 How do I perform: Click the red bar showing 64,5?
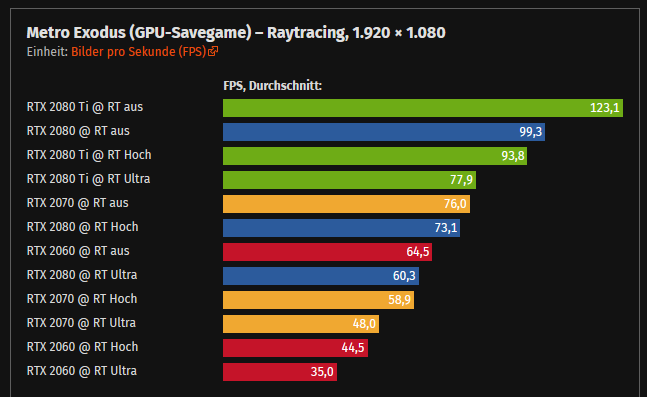click(x=328, y=251)
